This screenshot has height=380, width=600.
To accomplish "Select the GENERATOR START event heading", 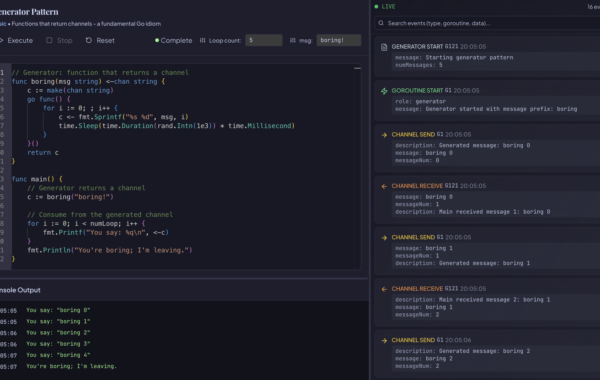I will 417,47.
